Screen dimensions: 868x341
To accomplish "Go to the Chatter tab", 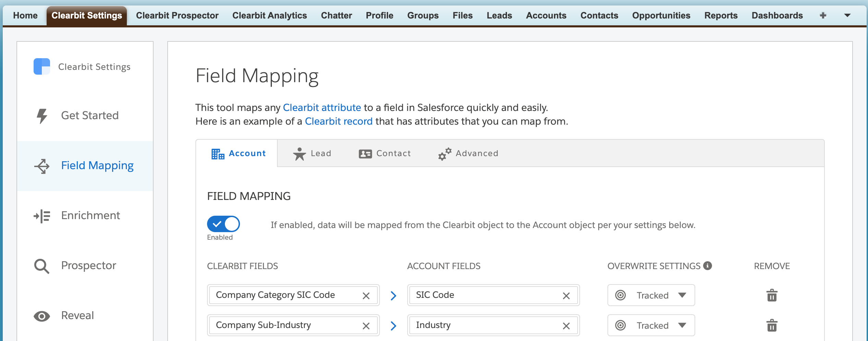I will 336,15.
